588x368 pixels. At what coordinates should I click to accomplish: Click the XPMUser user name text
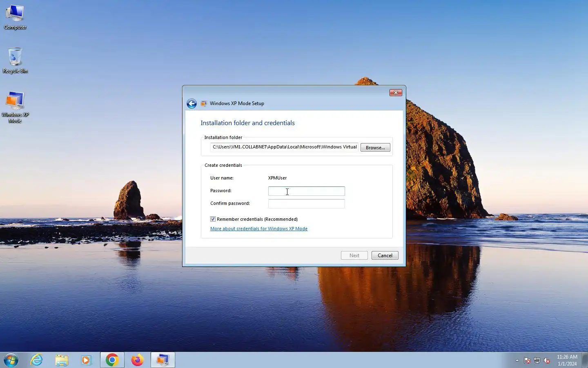277,178
